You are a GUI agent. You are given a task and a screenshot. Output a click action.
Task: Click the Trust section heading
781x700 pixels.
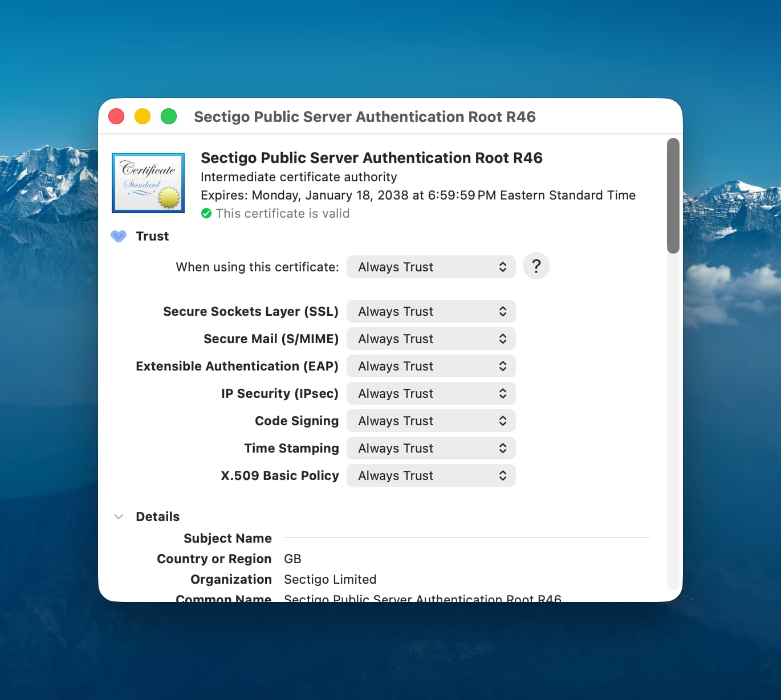pos(152,236)
